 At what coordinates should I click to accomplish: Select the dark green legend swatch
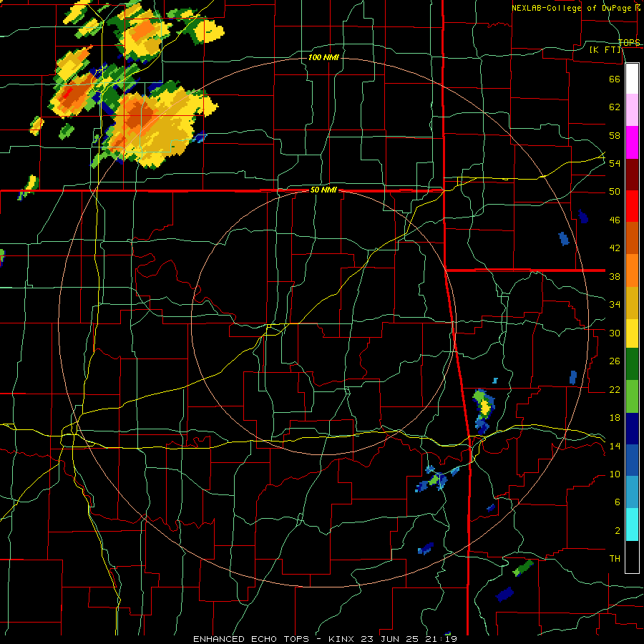point(632,364)
